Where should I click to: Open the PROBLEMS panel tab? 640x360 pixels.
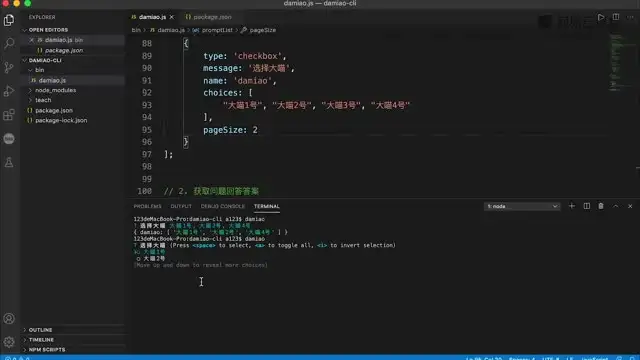tap(147, 206)
